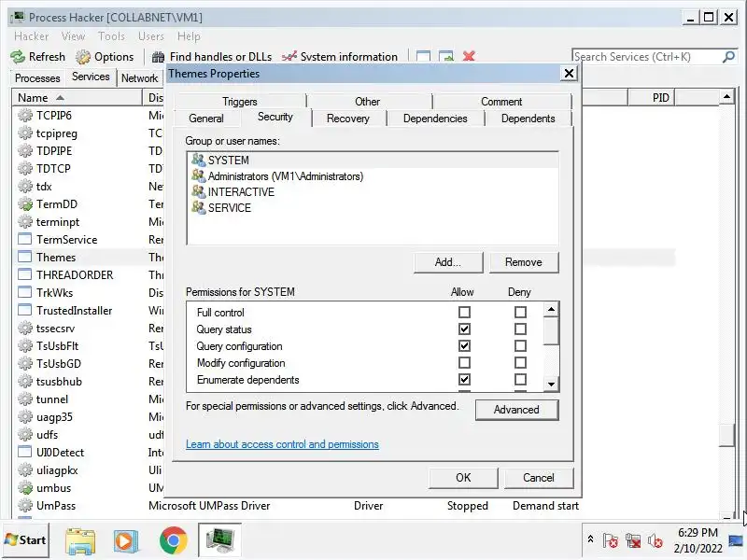Select Administrators (VM1\Administrators) entry
Image resolution: width=747 pixels, height=560 pixels.
[x=373, y=176]
